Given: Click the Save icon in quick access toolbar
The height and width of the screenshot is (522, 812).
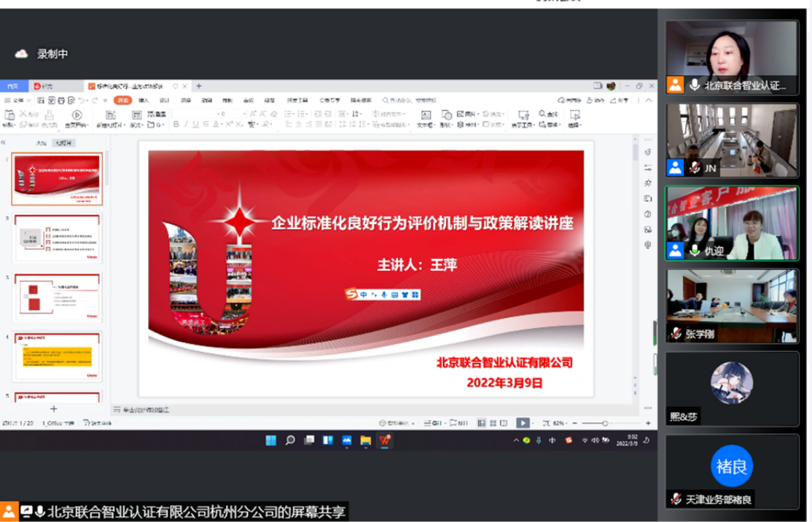Looking at the screenshot, I should (x=41, y=101).
